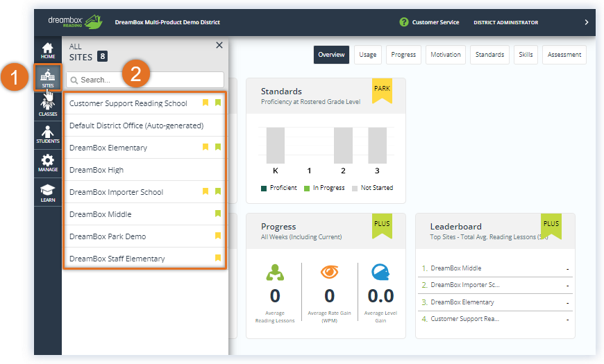Click the PLUS ribbon on Progress card
Viewport: 604px width, 364px height.
click(382, 226)
